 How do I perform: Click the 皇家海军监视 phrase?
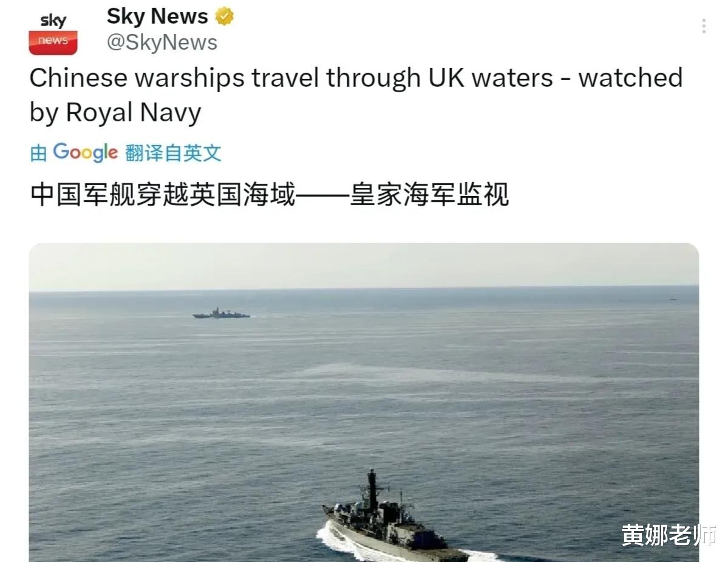click(x=429, y=194)
